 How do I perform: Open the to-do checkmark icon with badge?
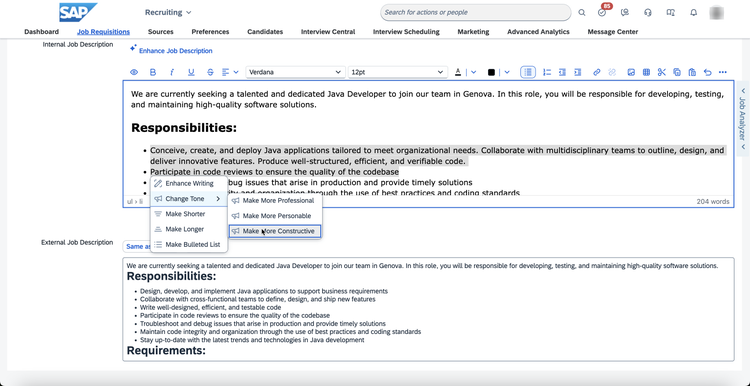(x=602, y=12)
